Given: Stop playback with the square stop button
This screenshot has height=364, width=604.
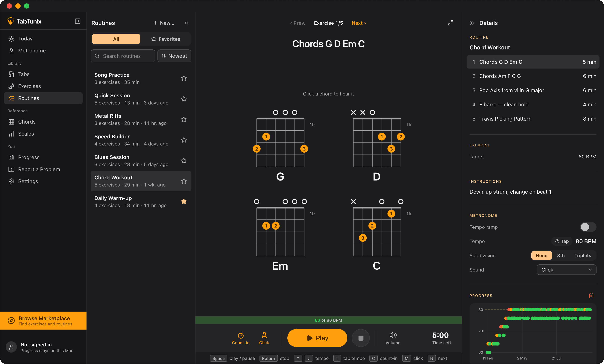Looking at the screenshot, I should (x=361, y=338).
